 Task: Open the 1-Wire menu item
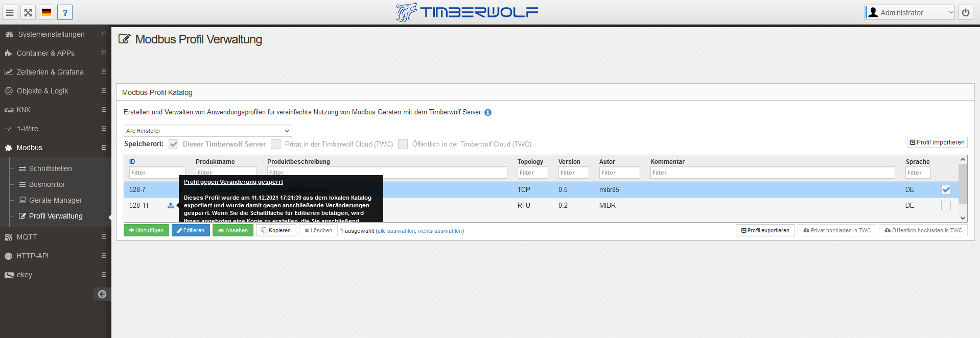pos(27,129)
